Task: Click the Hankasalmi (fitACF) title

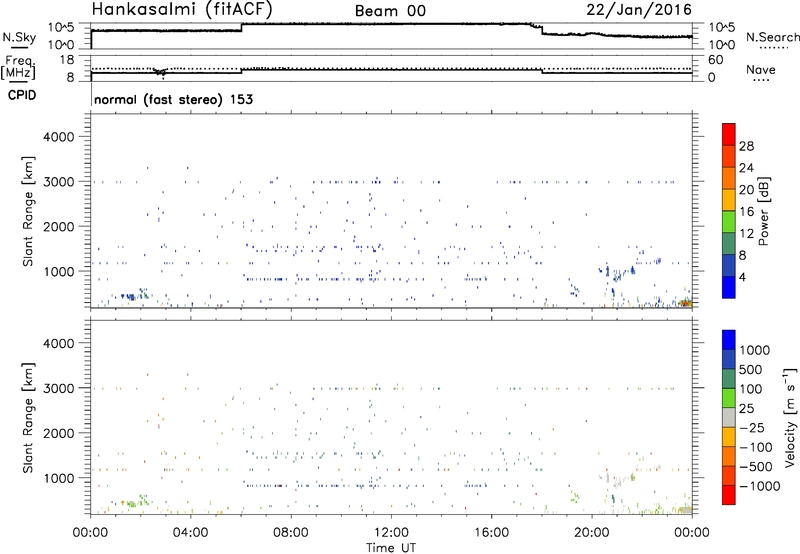Action: (182, 9)
